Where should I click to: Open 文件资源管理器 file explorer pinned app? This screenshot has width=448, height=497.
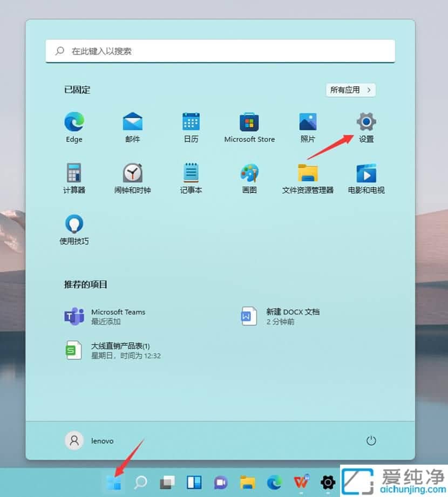308,178
